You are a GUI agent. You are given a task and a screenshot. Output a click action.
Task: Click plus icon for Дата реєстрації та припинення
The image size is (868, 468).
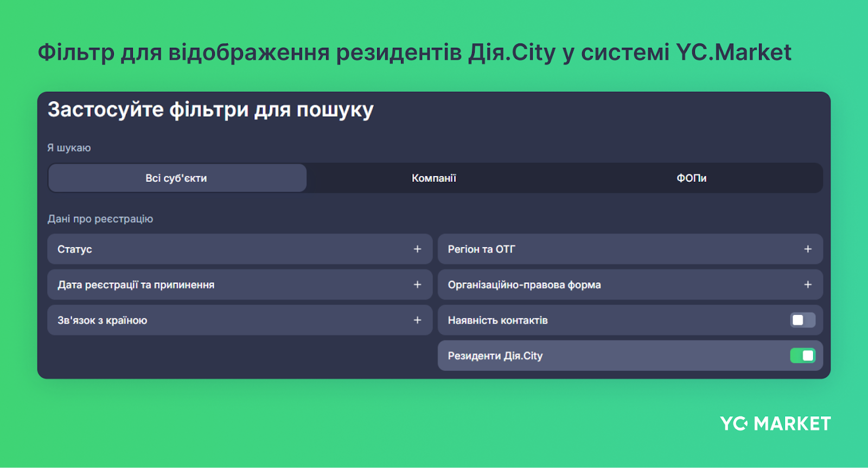[417, 284]
